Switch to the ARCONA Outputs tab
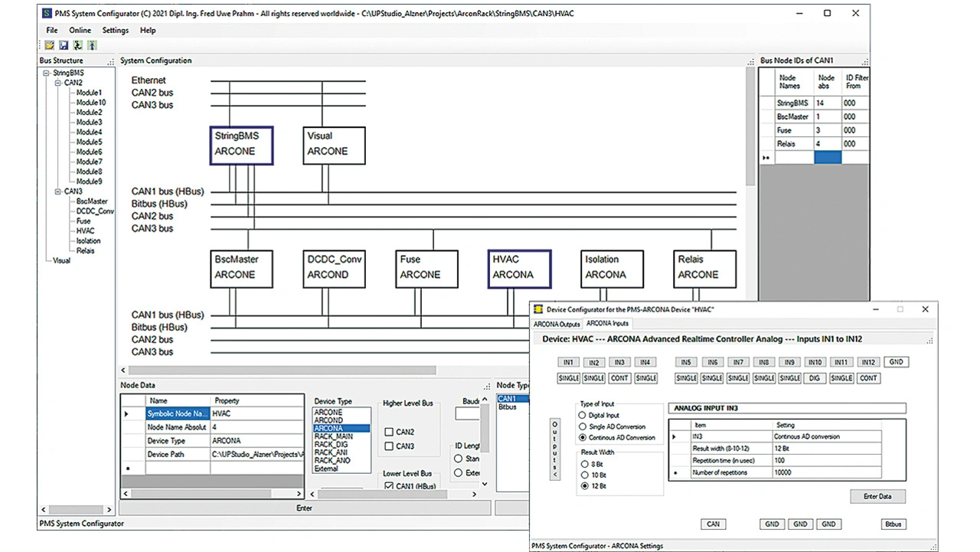The image size is (980, 552). tap(557, 324)
